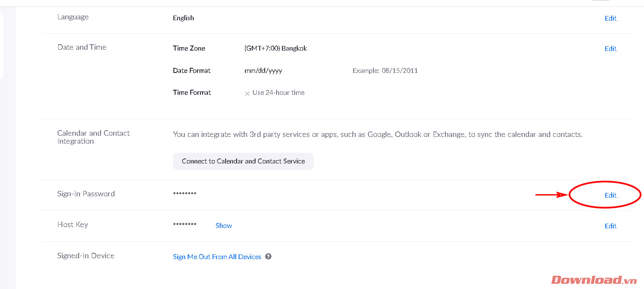The width and height of the screenshot is (644, 289).
Task: Select the (GMT+7:00) Bangkok time zone value
Action: tap(275, 48)
